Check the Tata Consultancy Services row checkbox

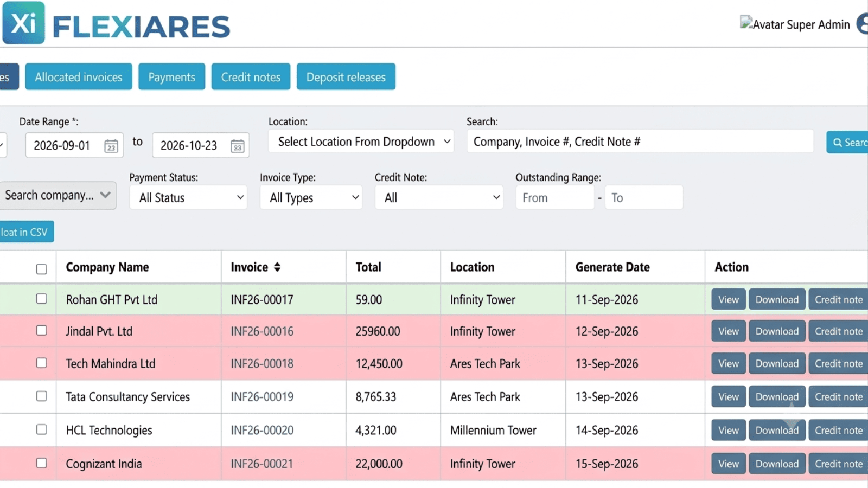coord(41,396)
